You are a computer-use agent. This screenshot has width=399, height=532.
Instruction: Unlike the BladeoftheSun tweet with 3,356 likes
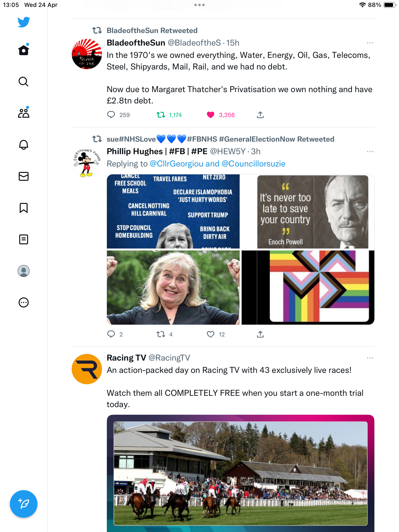[211, 115]
